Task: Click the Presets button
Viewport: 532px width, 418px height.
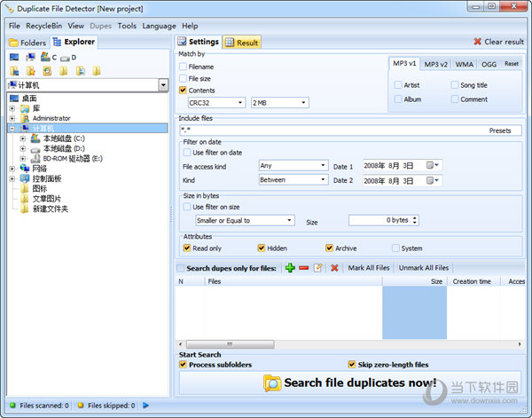Action: coord(500,130)
